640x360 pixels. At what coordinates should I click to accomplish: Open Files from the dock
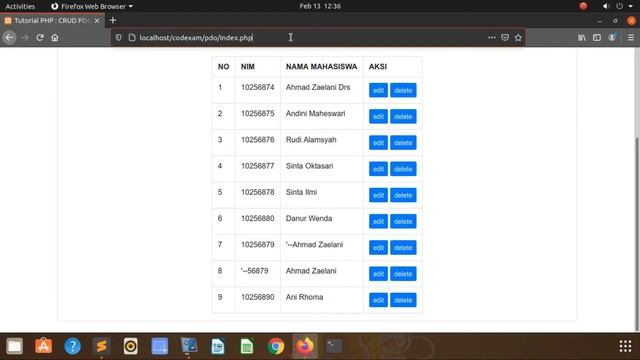14,346
